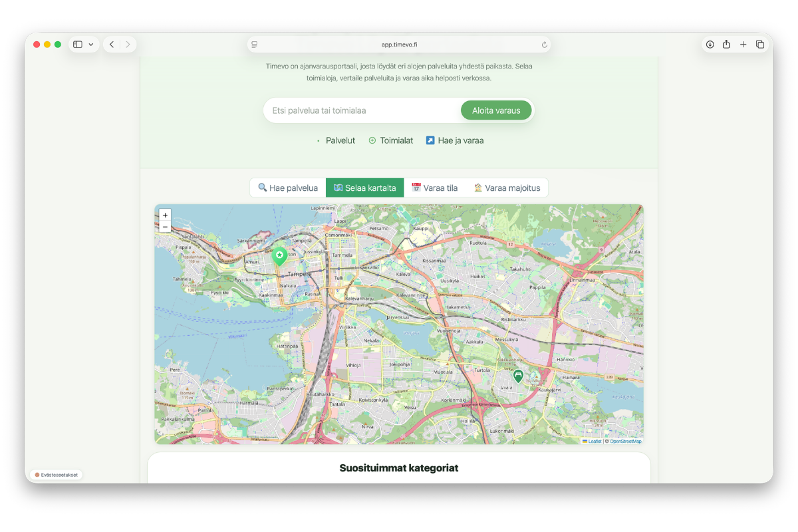Screen dimensions: 798x532
Task: Select the dark green map marker near Viiala
Action: tap(518, 376)
